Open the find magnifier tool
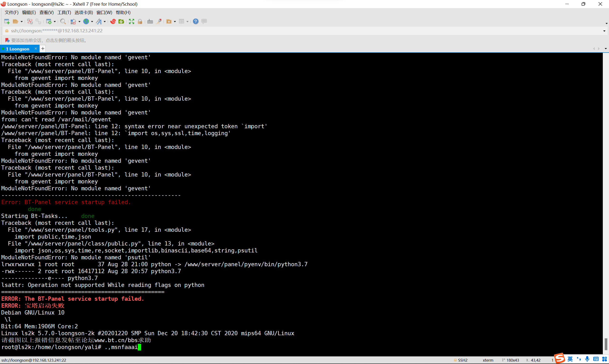Image resolution: width=609 pixels, height=364 pixels. (x=63, y=22)
